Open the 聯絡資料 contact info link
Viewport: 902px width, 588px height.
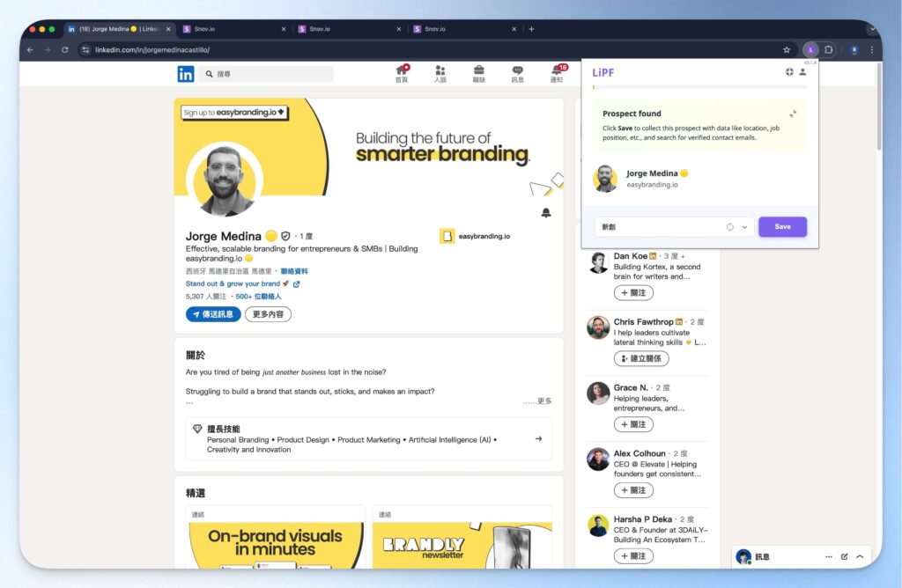[294, 271]
